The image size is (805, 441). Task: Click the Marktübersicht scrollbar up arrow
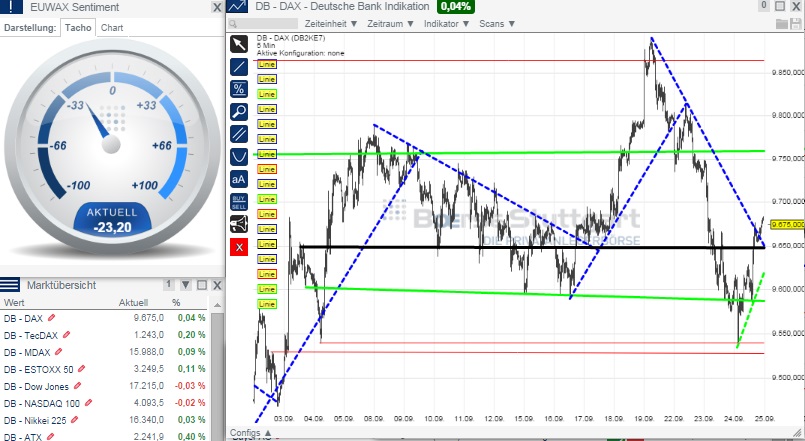click(x=217, y=305)
